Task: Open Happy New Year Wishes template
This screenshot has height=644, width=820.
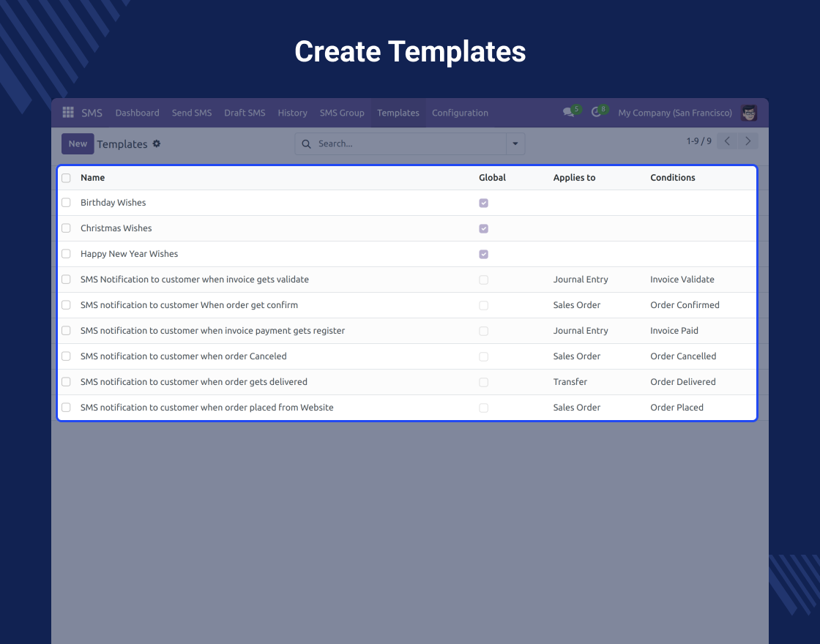Action: click(130, 254)
